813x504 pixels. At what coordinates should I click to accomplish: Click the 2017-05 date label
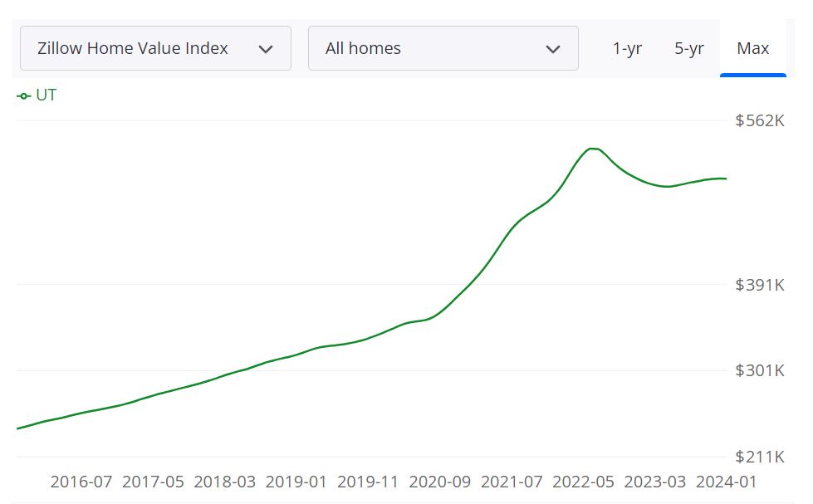(153, 482)
